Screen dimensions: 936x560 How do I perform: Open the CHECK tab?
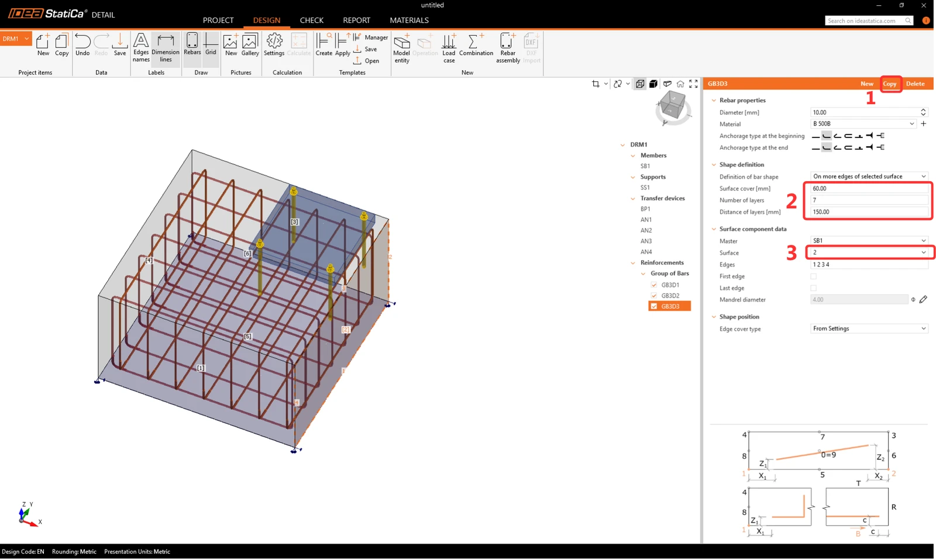[312, 20]
